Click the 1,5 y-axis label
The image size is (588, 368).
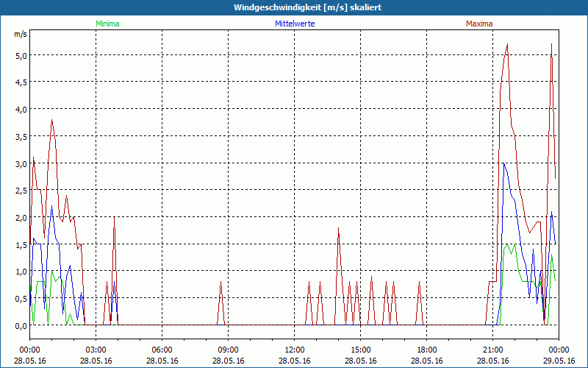pyautogui.click(x=20, y=244)
